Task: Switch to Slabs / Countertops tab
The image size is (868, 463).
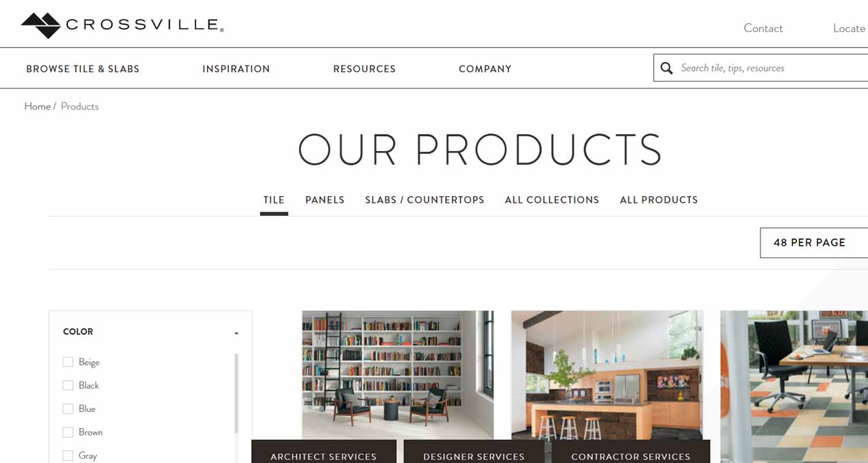Action: 425,200
